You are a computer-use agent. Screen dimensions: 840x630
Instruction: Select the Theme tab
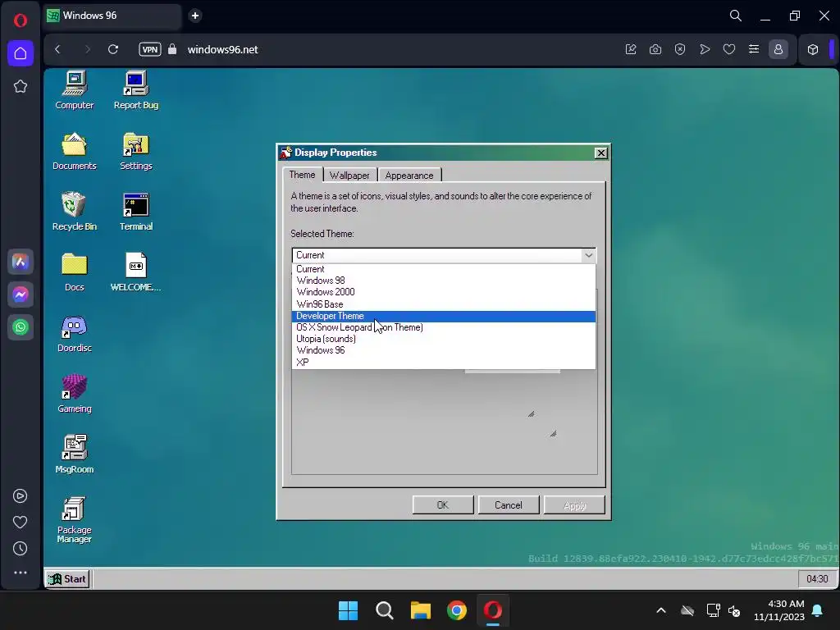[302, 175]
